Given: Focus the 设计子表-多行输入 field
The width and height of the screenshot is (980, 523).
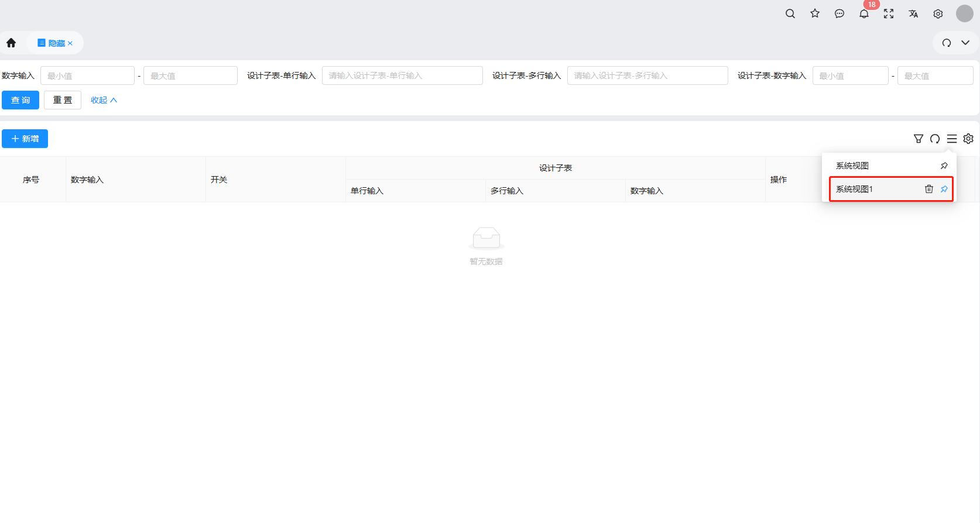Looking at the screenshot, I should [647, 75].
